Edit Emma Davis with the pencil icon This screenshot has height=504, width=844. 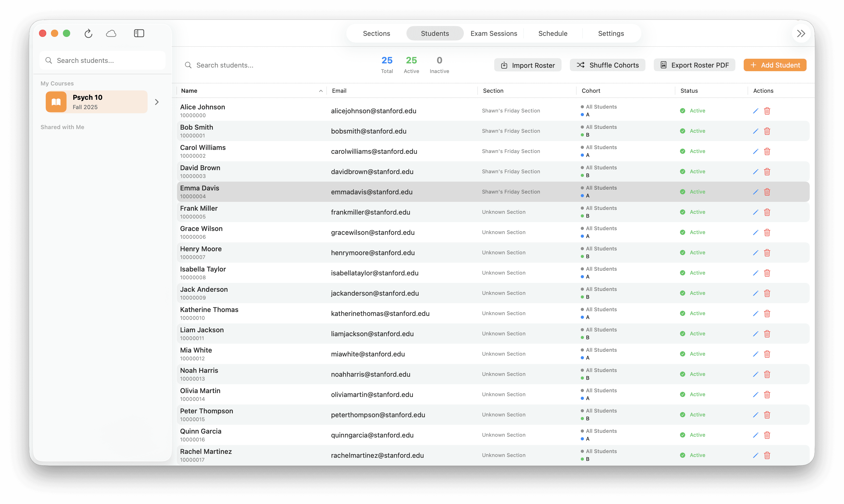pyautogui.click(x=755, y=192)
